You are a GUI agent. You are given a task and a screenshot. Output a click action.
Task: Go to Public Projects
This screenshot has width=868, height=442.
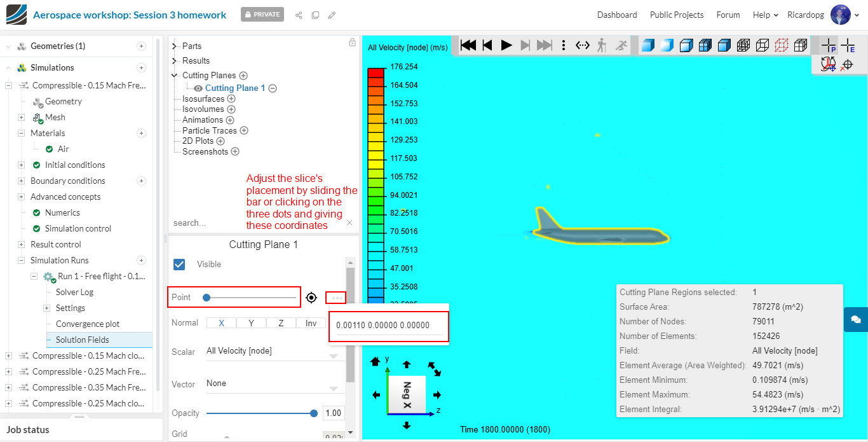click(677, 15)
